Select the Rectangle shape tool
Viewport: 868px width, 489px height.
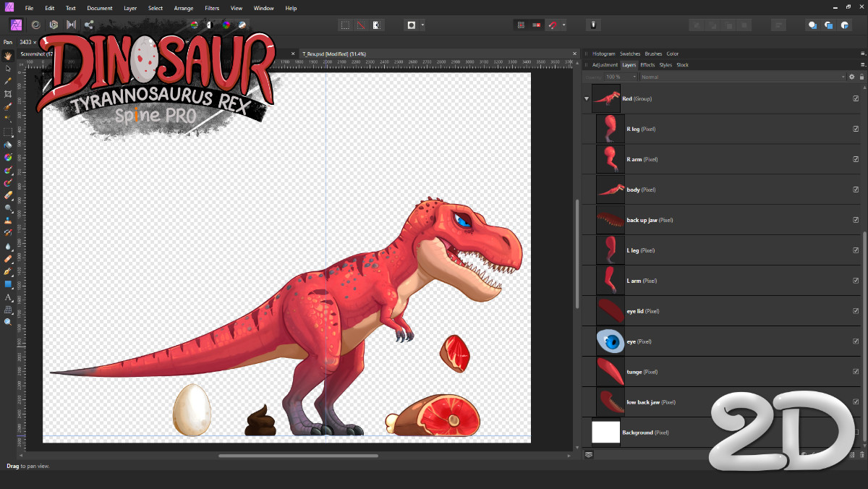[8, 284]
